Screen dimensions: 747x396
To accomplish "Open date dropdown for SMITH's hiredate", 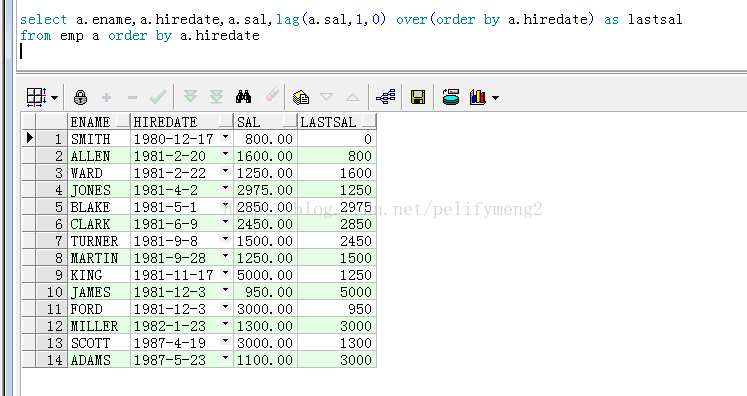I will [x=225, y=138].
